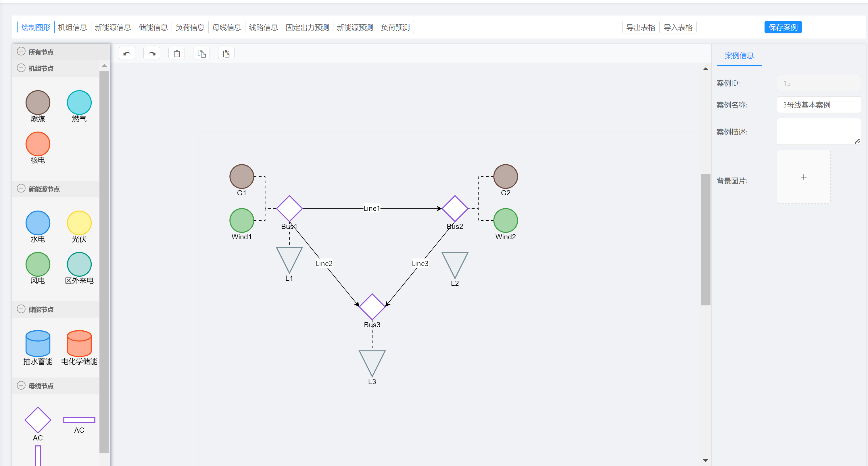The image size is (868, 466).
Task: Click the redo arrow icon
Action: click(x=152, y=53)
